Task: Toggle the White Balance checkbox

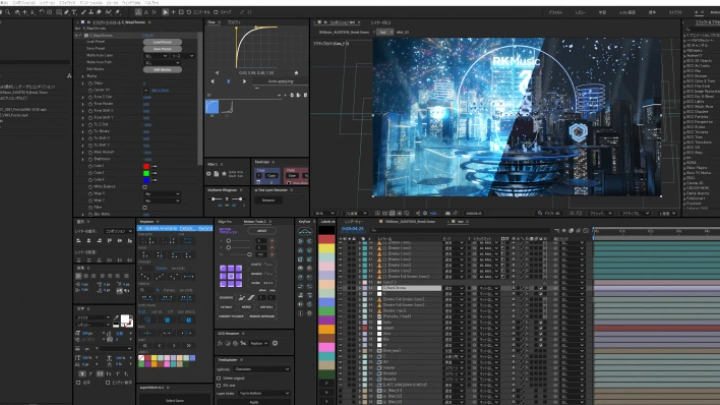Action: coord(145,187)
